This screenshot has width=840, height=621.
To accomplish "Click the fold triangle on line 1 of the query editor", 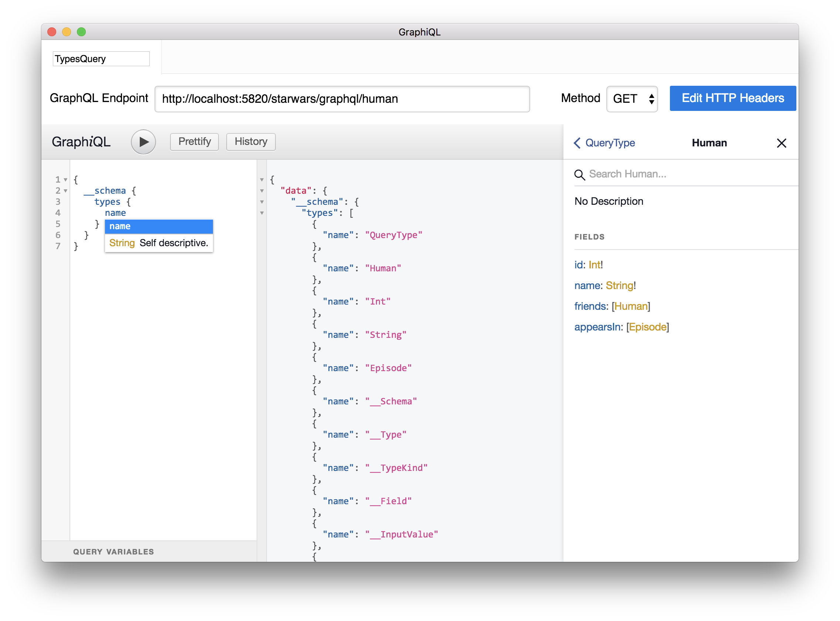I will (66, 180).
